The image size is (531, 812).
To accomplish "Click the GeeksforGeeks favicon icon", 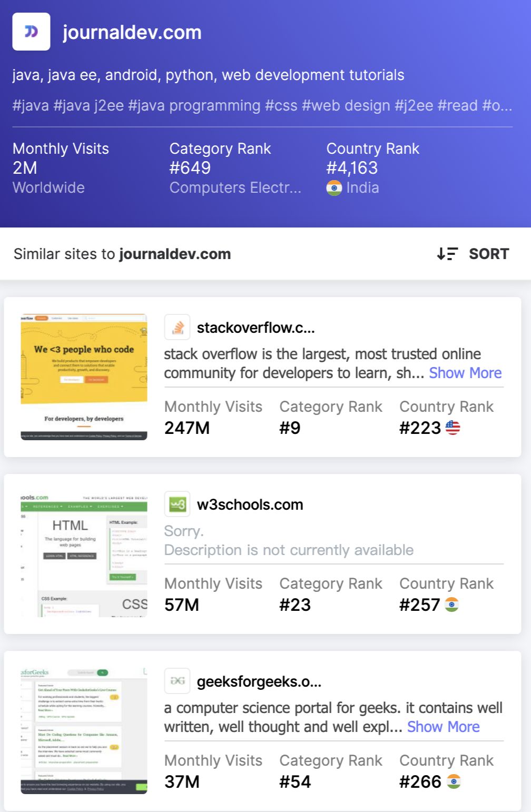I will [x=178, y=681].
